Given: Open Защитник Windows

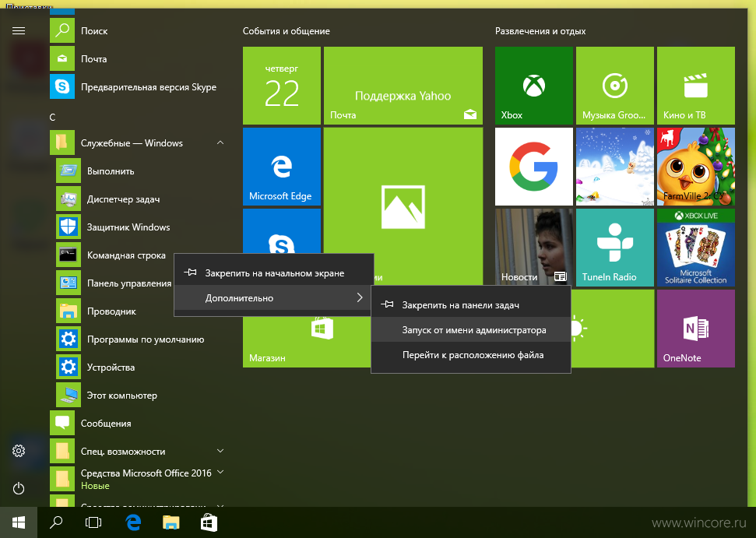Looking at the screenshot, I should pyautogui.click(x=140, y=227).
